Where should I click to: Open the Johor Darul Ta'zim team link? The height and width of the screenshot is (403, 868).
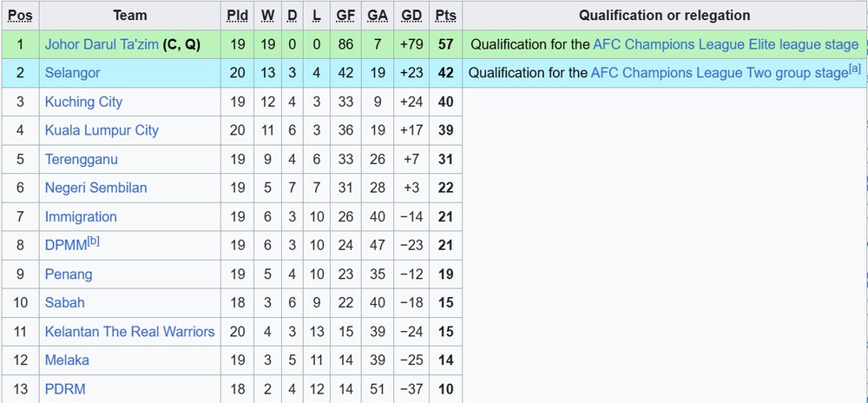click(x=102, y=44)
